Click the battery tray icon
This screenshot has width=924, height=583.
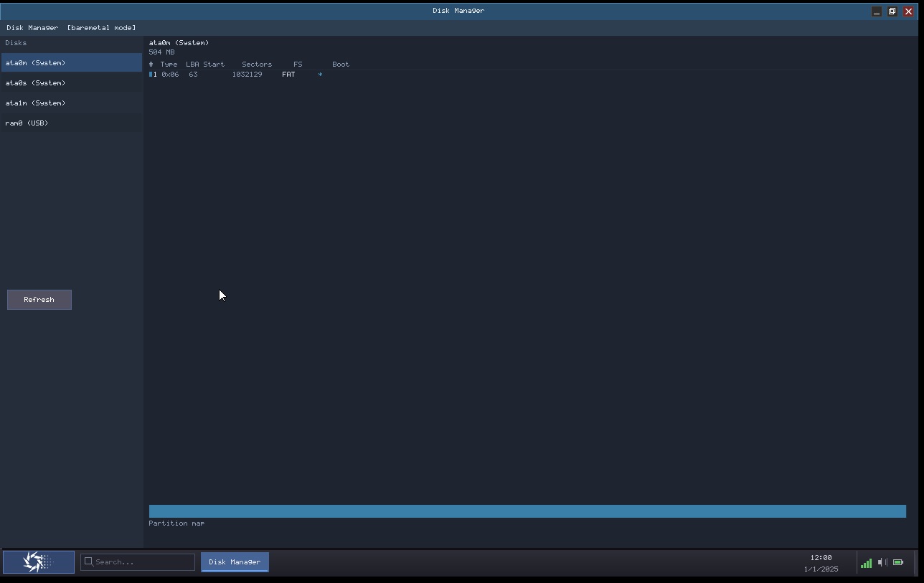tap(898, 562)
